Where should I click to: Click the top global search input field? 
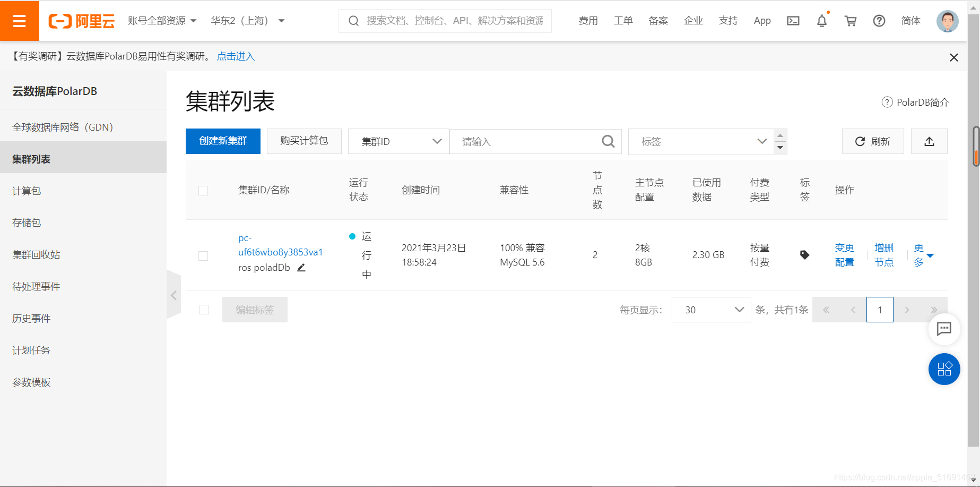pos(445,21)
